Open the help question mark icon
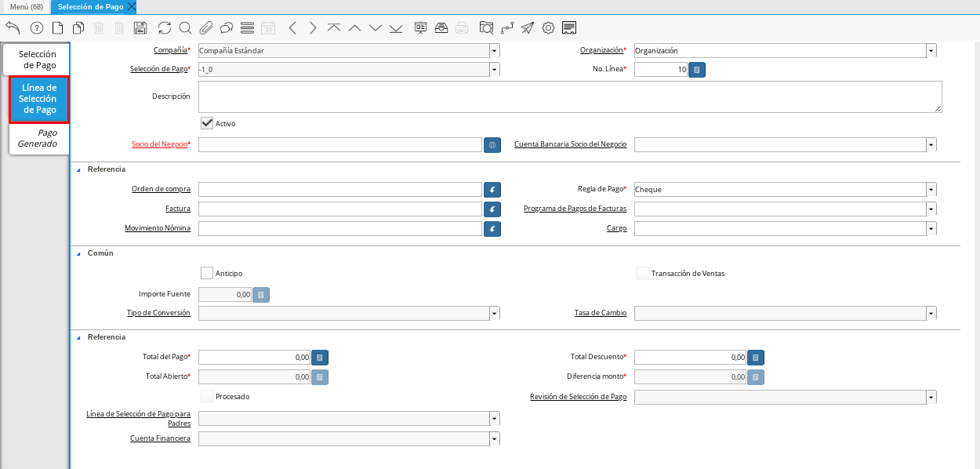This screenshot has width=980, height=469. (x=37, y=28)
